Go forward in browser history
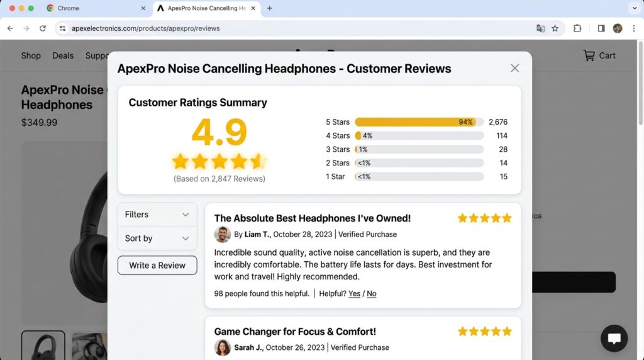The image size is (644, 360). (x=26, y=28)
